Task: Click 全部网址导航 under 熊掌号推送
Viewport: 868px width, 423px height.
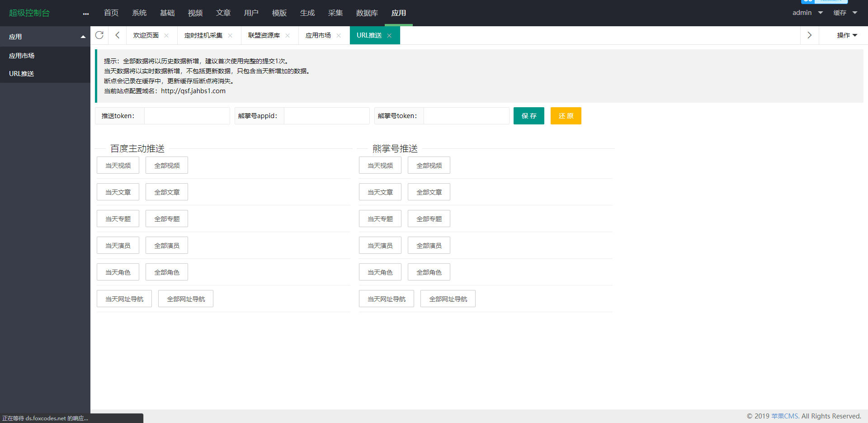Action: pyautogui.click(x=448, y=299)
